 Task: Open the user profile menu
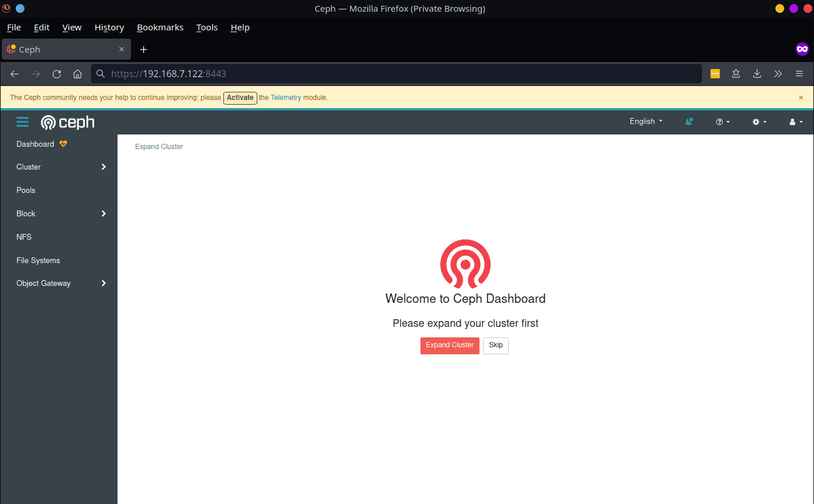[x=796, y=122]
